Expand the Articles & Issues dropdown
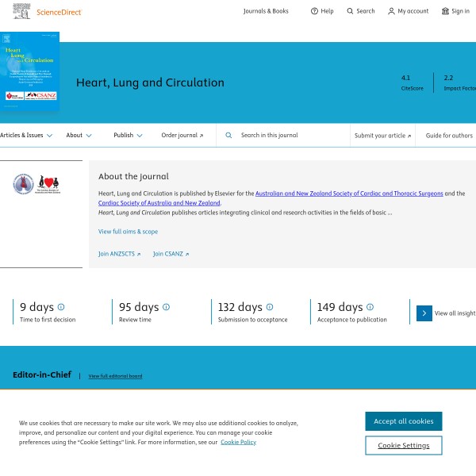Image resolution: width=476 pixels, height=476 pixels. [x=26, y=136]
